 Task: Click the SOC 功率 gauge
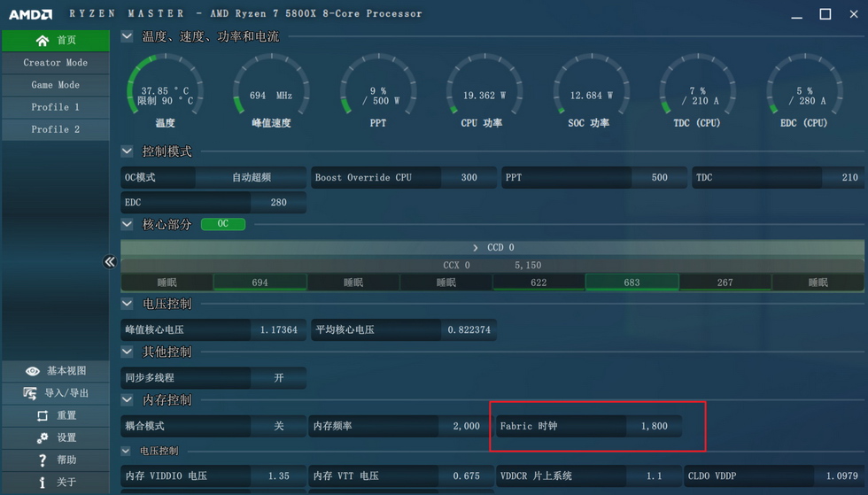591,90
